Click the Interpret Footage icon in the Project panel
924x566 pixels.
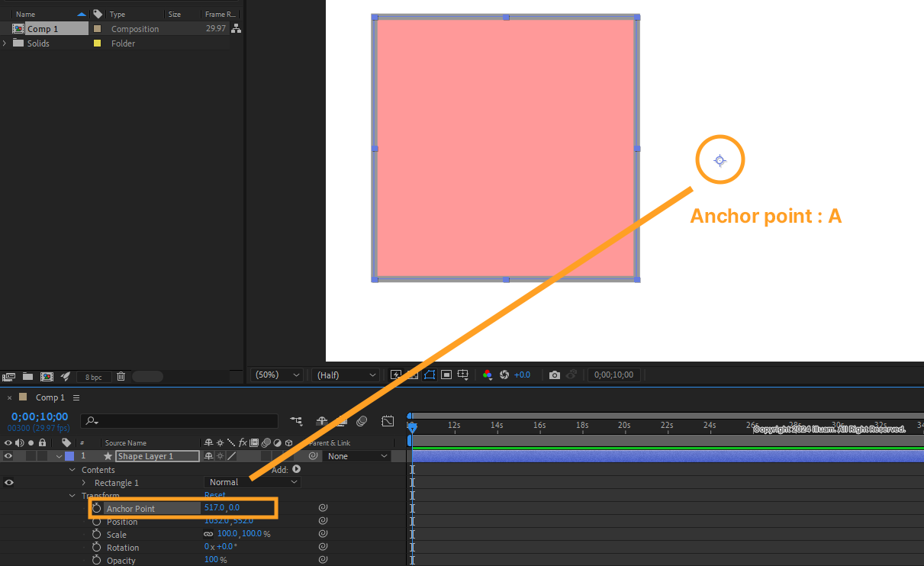click(9, 376)
